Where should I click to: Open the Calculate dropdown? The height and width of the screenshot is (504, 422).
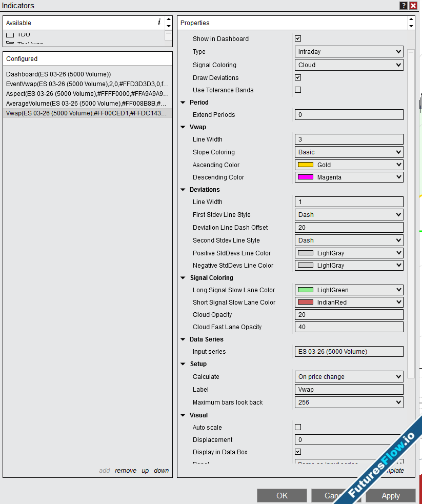click(x=349, y=377)
